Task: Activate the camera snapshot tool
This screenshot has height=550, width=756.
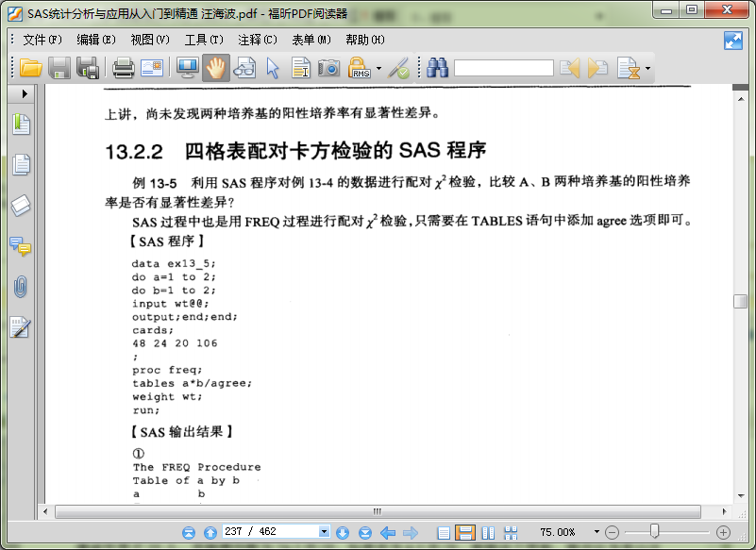Action: click(328, 68)
